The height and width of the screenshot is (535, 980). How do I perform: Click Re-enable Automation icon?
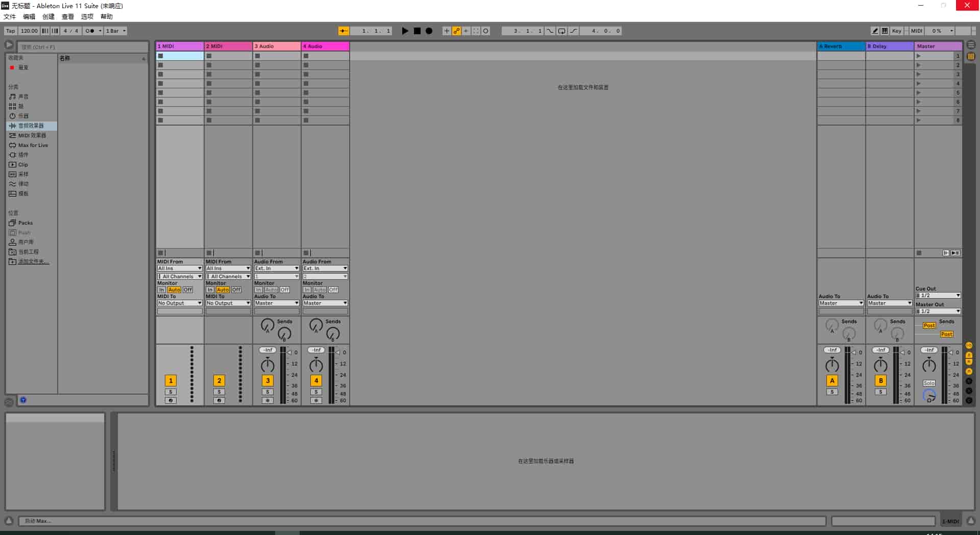[x=466, y=31]
